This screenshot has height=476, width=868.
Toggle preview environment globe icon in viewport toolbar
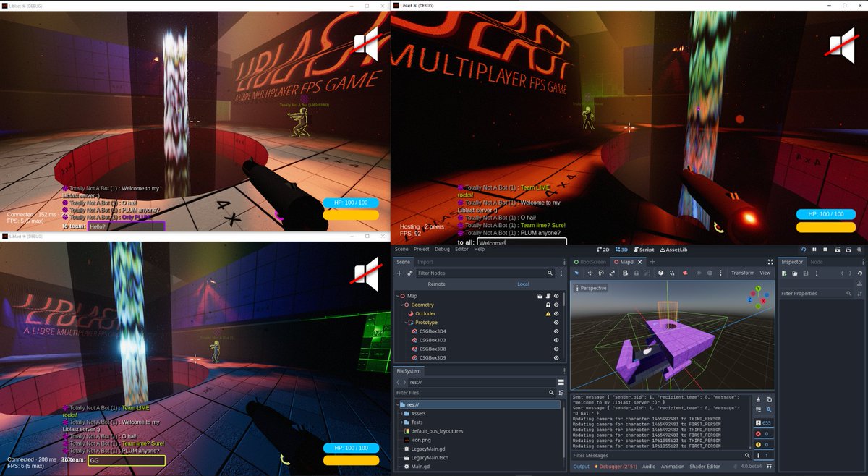pyautogui.click(x=710, y=273)
